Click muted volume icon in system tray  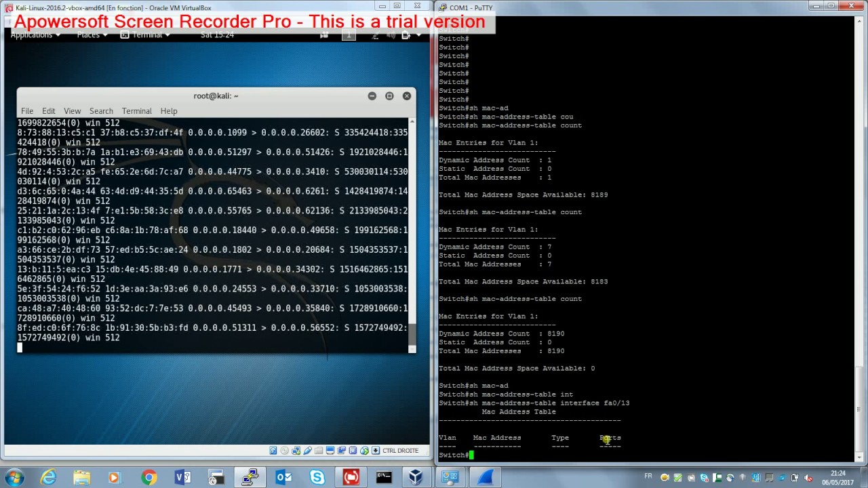pos(808,477)
